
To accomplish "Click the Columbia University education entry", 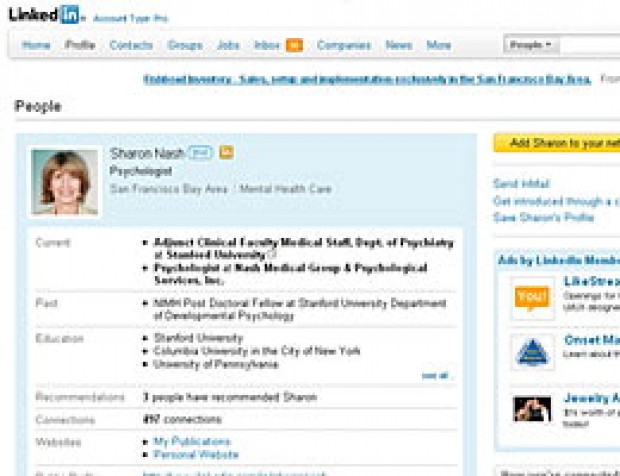I will click(257, 351).
